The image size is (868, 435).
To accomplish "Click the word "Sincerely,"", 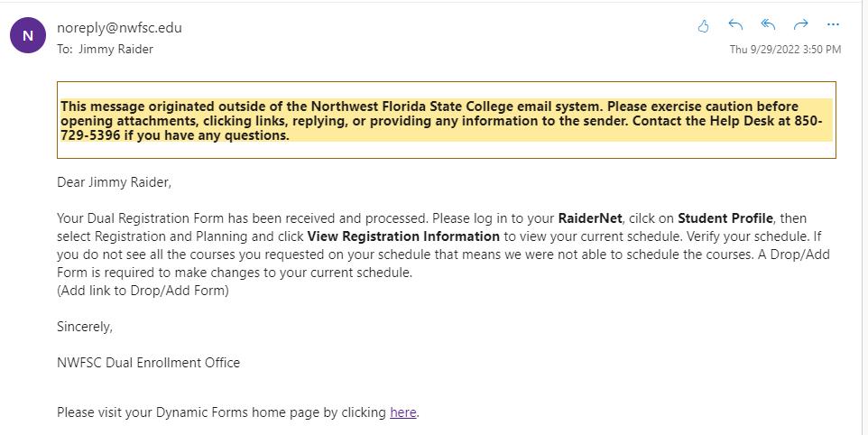I will 85,327.
